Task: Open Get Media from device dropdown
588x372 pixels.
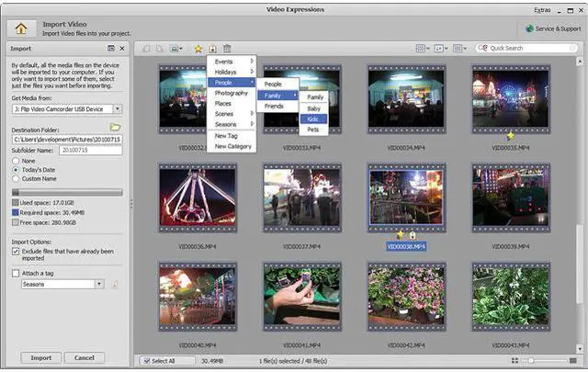Action: pyautogui.click(x=119, y=108)
